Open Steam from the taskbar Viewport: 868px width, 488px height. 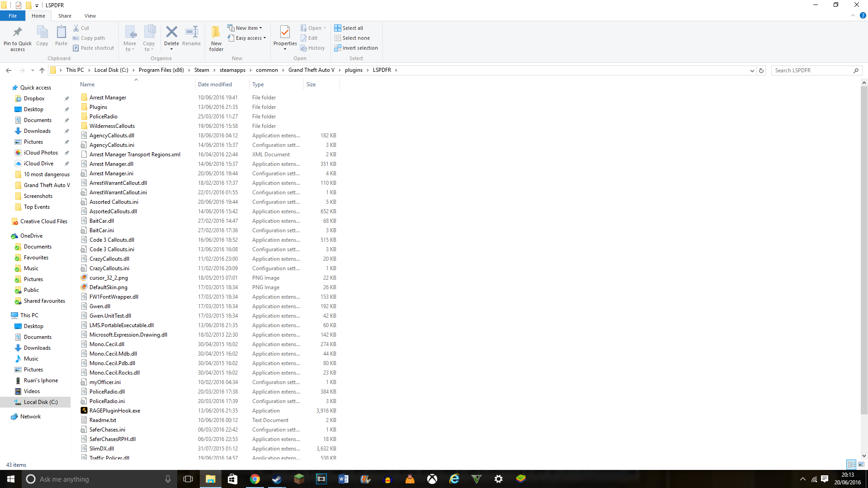[x=277, y=479]
